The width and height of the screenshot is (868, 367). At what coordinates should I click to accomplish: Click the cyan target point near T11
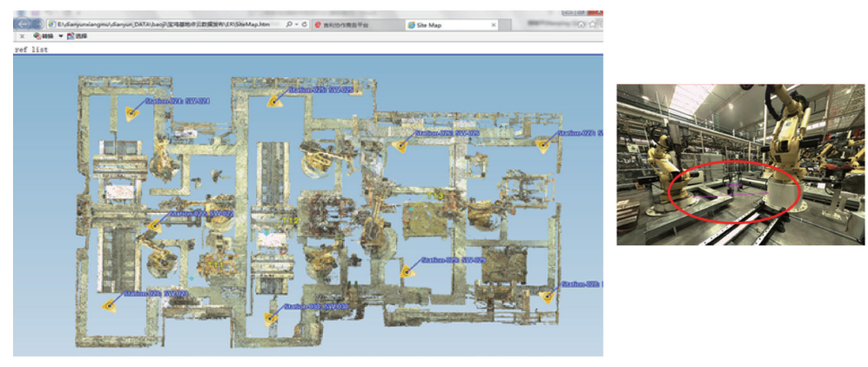coord(192,278)
